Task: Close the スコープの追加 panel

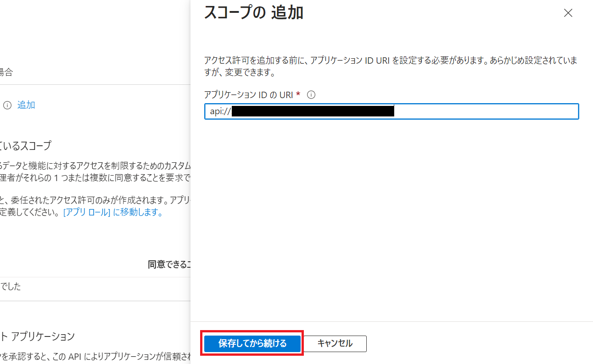Action: [x=568, y=13]
